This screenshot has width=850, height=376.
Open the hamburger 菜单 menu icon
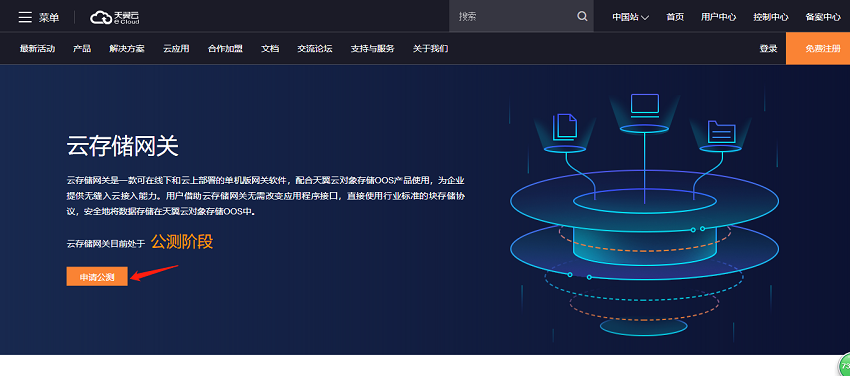tap(25, 17)
